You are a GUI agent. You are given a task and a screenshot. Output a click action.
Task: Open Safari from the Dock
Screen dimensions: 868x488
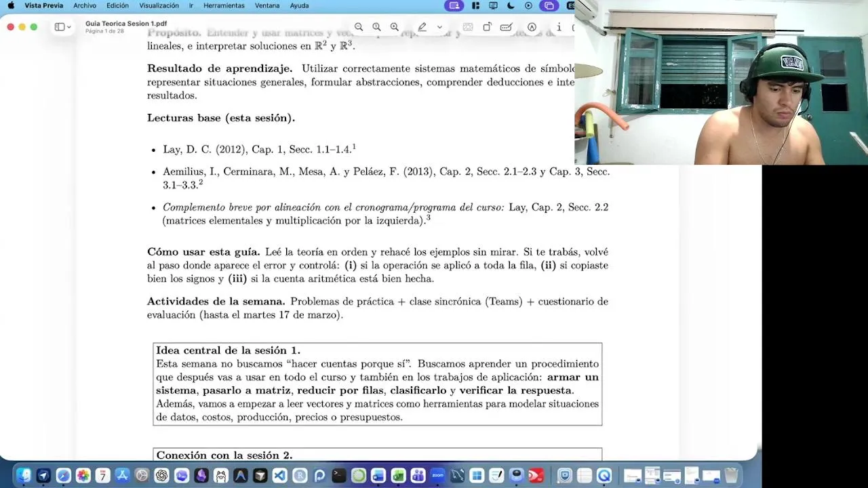point(63,475)
